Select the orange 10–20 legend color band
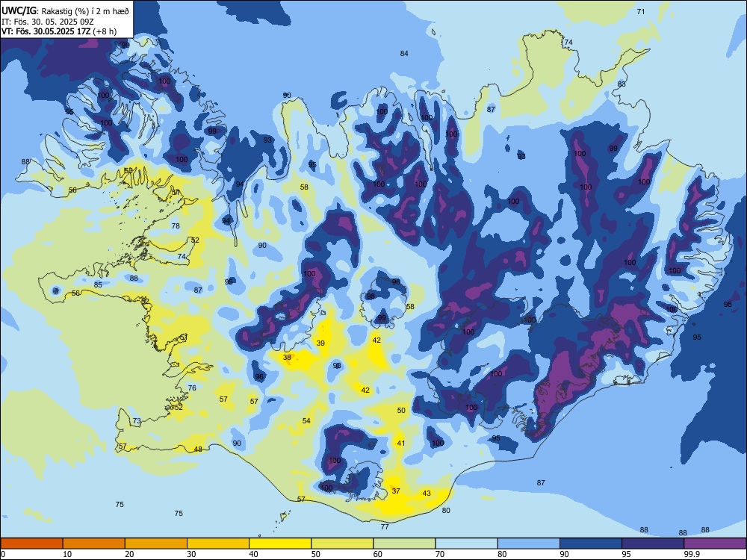The image size is (747, 560). point(94,544)
